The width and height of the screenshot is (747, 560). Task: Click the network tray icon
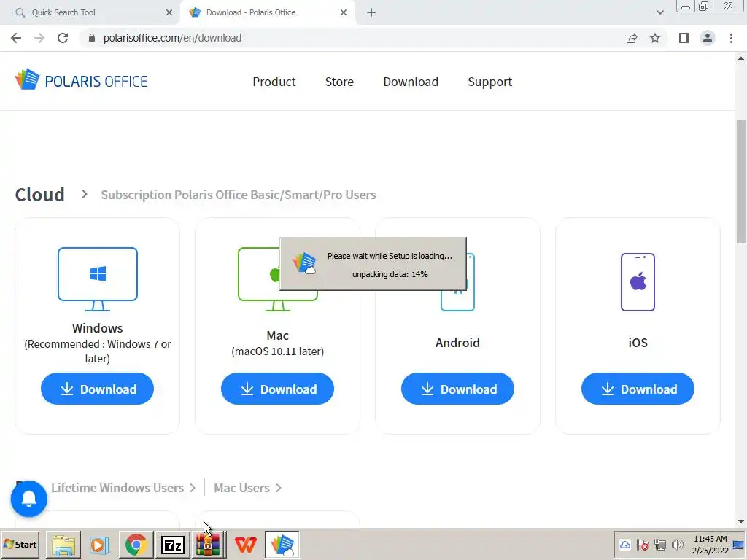coord(659,545)
